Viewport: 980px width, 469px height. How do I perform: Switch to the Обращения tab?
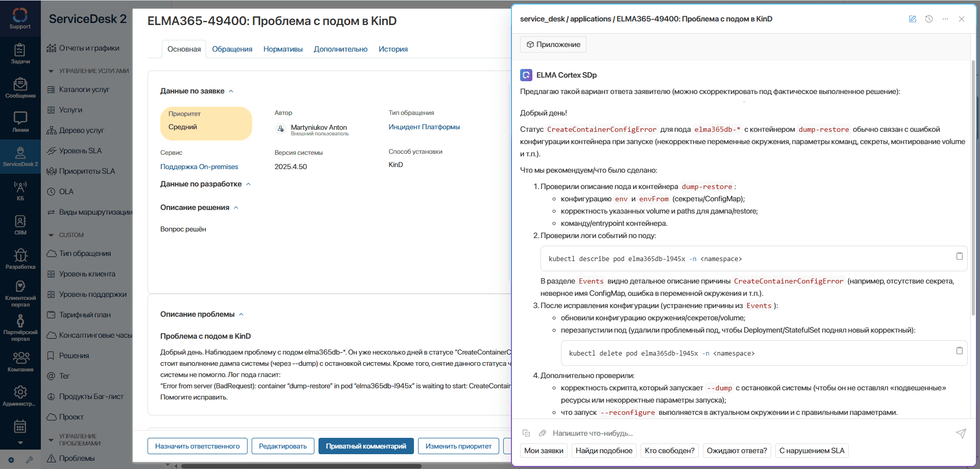point(232,49)
